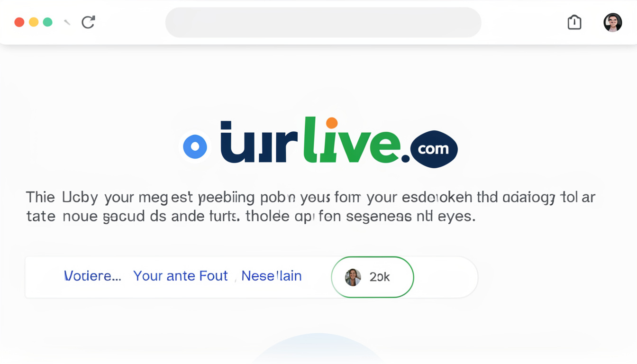Open the "Vodiere..." link

(92, 276)
